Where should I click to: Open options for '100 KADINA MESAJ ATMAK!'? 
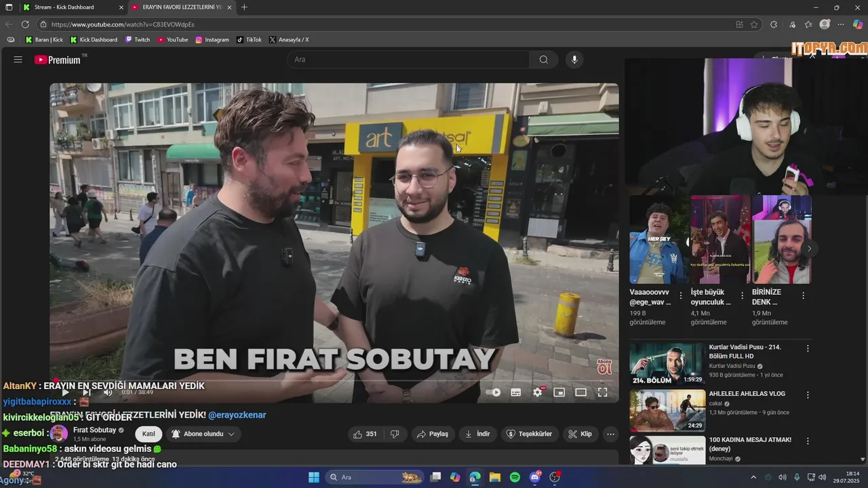[808, 441]
